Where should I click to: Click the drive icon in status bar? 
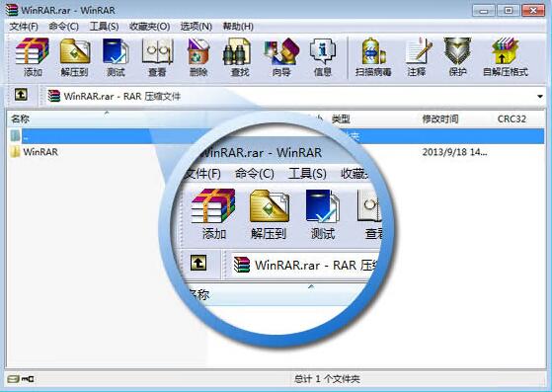click(x=14, y=379)
